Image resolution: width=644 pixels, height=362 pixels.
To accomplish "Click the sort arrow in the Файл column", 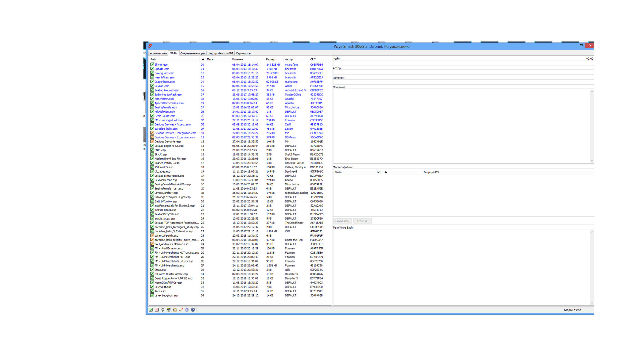I will [203, 59].
